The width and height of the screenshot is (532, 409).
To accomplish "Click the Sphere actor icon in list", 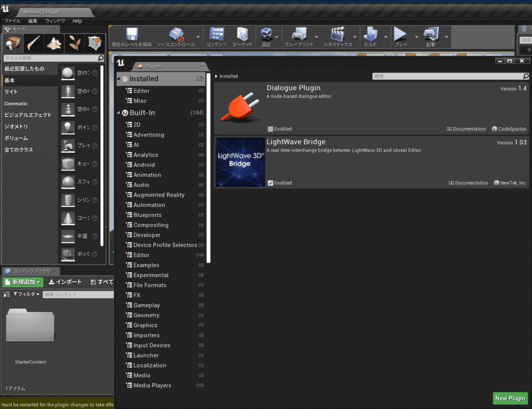I will [68, 182].
